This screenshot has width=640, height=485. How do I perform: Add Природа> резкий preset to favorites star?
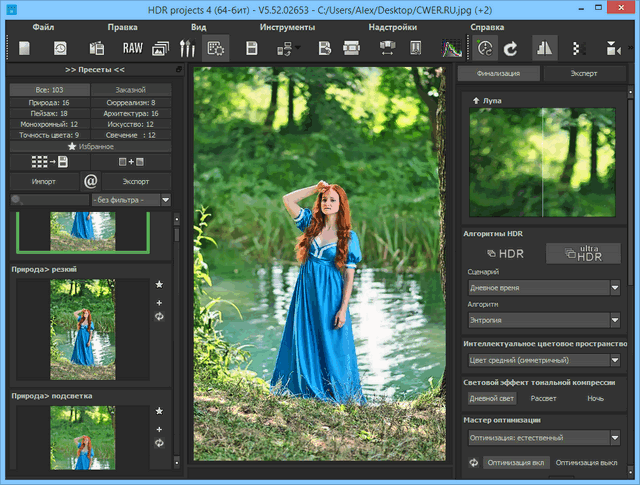click(x=159, y=285)
